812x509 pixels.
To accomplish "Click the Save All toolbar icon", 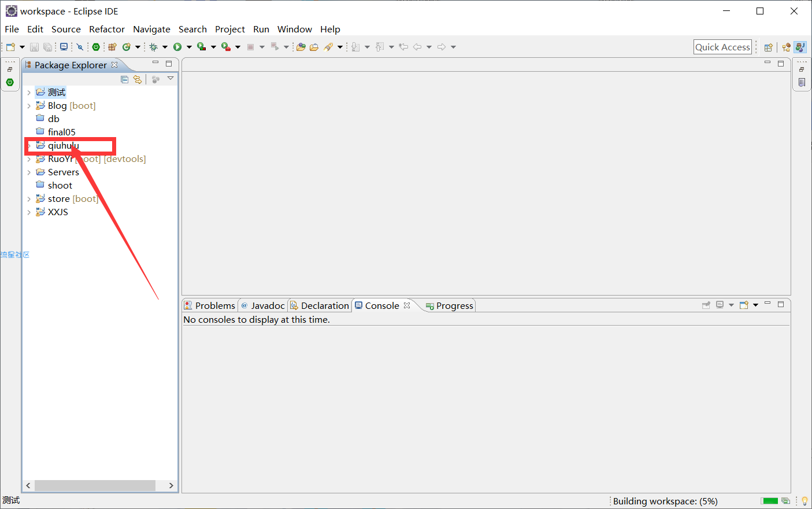I will tap(47, 47).
